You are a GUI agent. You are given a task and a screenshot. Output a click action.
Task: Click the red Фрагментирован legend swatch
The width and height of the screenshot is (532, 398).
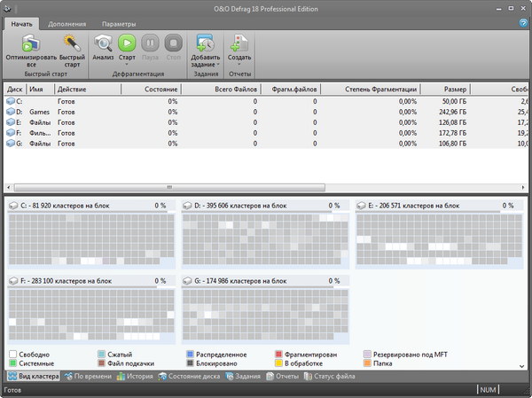(x=278, y=354)
